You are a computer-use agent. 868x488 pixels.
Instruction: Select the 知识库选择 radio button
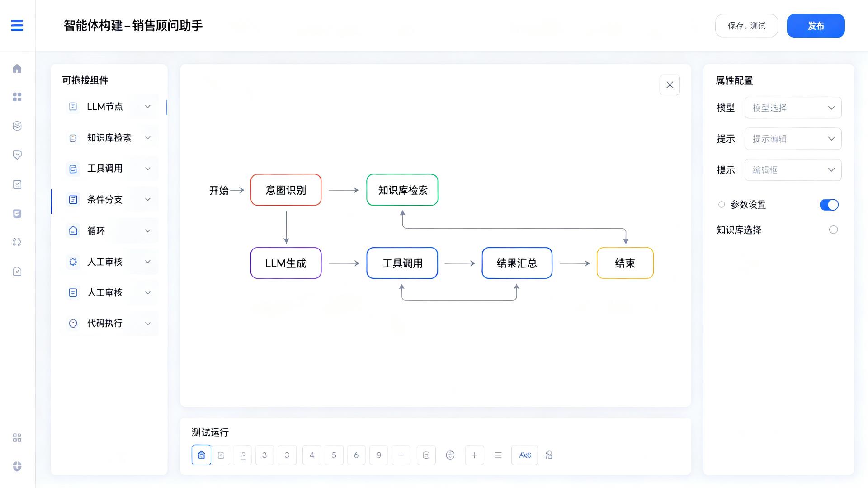pyautogui.click(x=833, y=230)
